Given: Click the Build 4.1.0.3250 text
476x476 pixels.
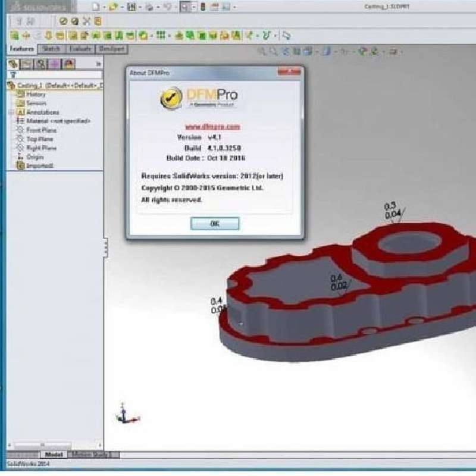Looking at the screenshot, I should click(213, 148).
